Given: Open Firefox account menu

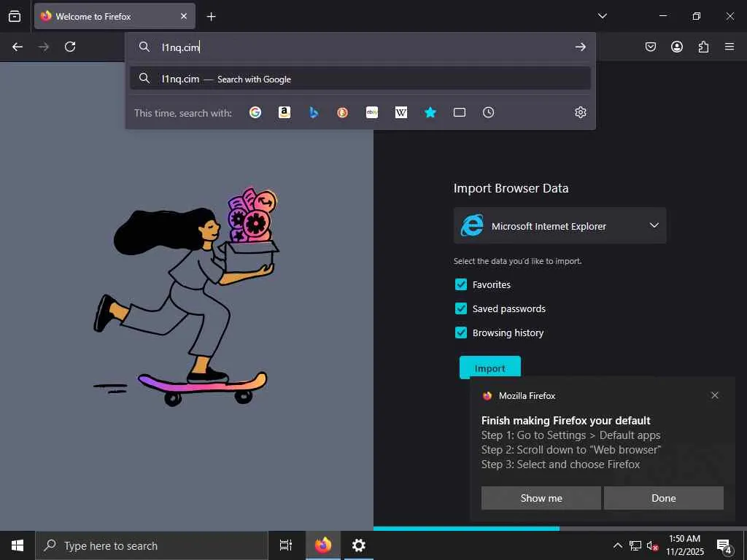Looking at the screenshot, I should (677, 47).
